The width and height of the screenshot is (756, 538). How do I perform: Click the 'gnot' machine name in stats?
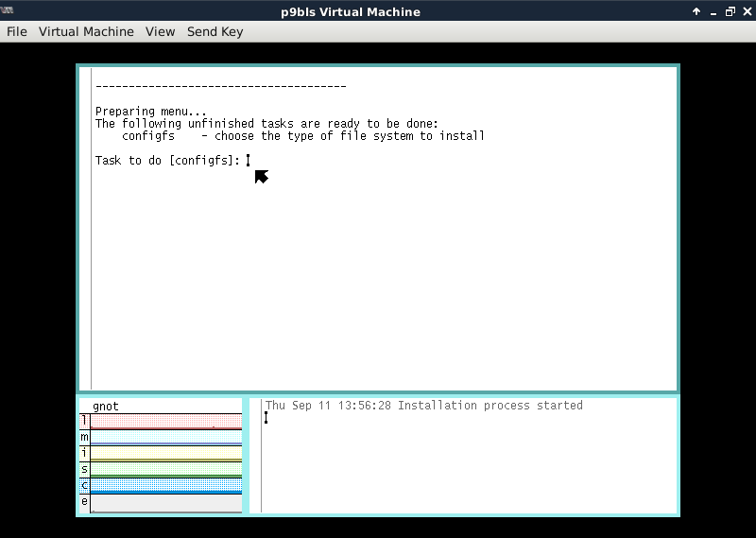[x=106, y=407]
